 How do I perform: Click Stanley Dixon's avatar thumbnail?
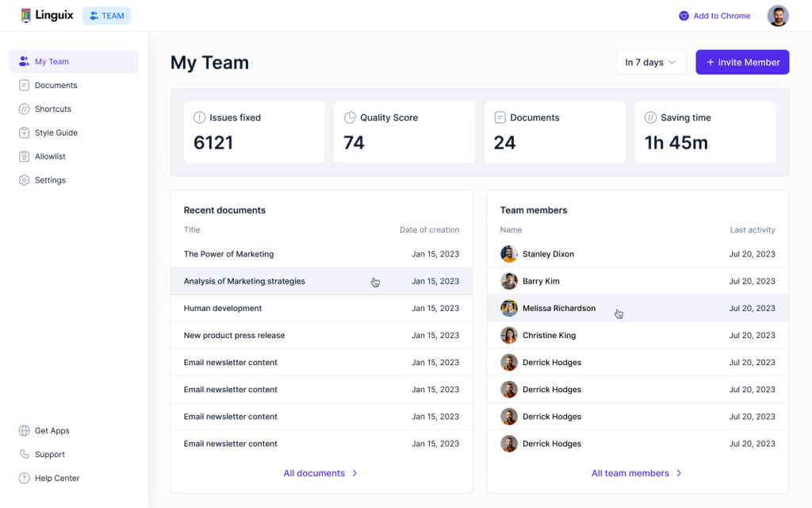pyautogui.click(x=509, y=254)
